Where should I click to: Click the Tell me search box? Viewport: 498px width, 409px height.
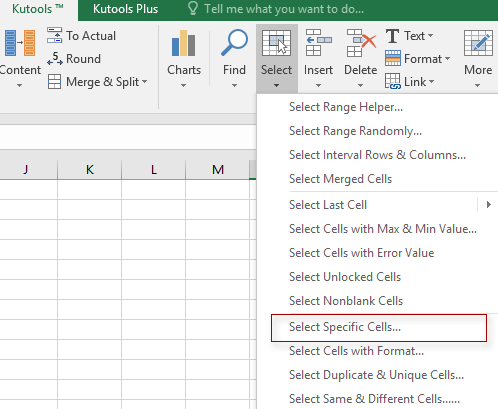pos(284,9)
